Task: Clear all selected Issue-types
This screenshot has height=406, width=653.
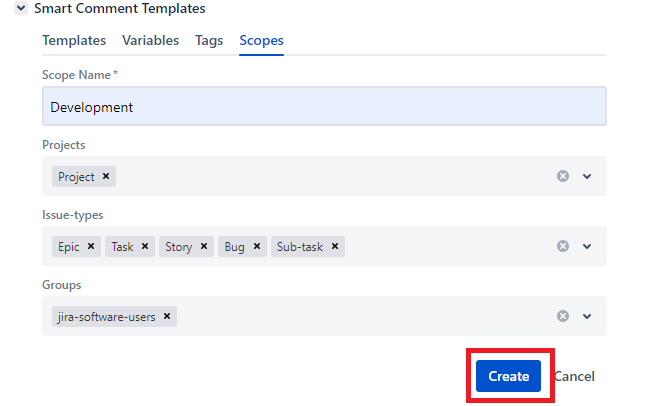Action: pyautogui.click(x=562, y=247)
